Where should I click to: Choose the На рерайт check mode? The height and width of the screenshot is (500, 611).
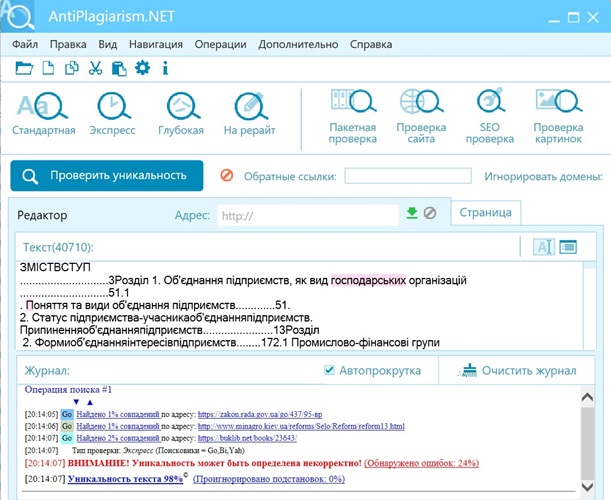coord(250,114)
